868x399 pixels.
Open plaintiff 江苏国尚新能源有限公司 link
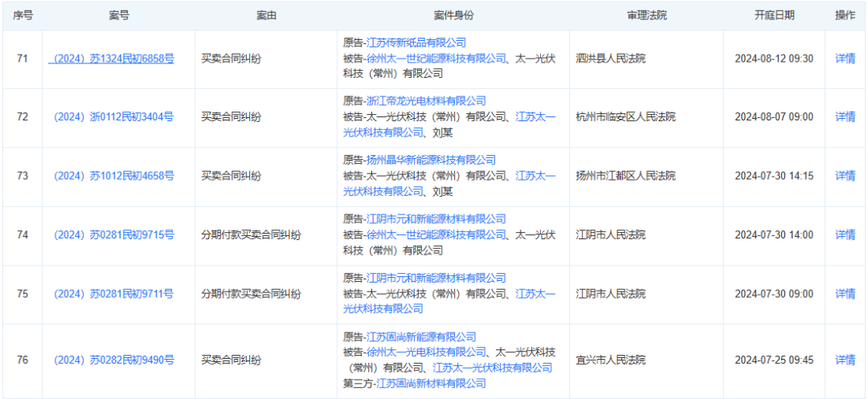[x=420, y=337]
